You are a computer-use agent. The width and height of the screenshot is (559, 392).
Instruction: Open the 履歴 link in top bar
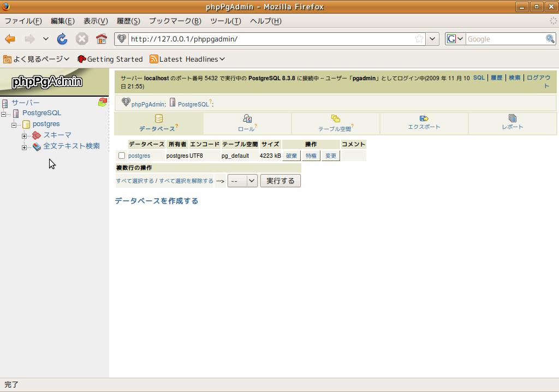coord(497,78)
